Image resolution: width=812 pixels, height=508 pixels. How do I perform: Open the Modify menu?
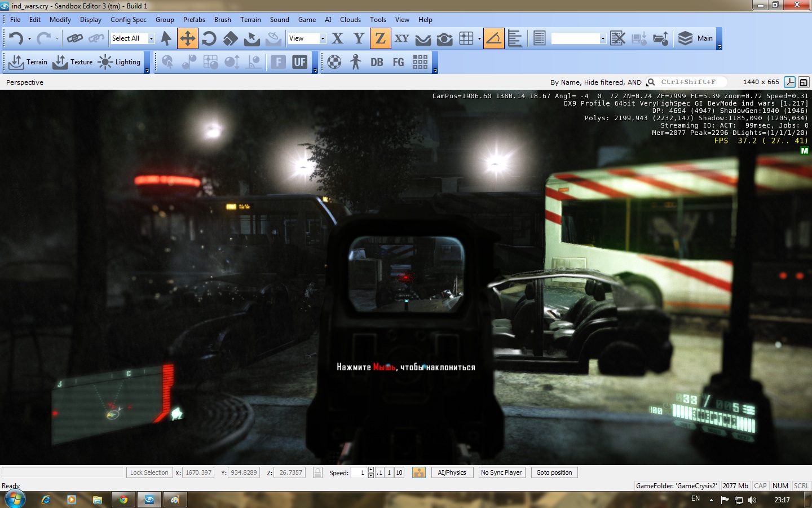(60, 19)
